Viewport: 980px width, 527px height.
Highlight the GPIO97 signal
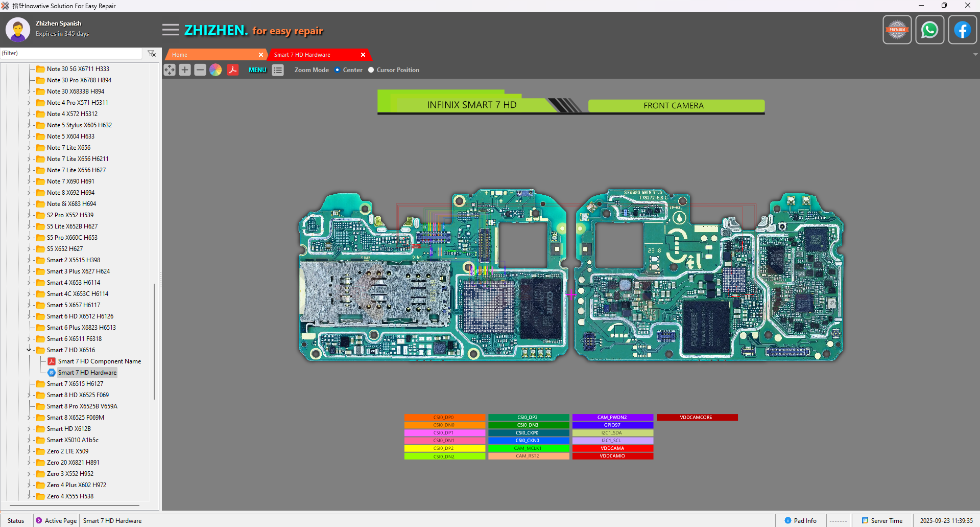[x=613, y=425]
